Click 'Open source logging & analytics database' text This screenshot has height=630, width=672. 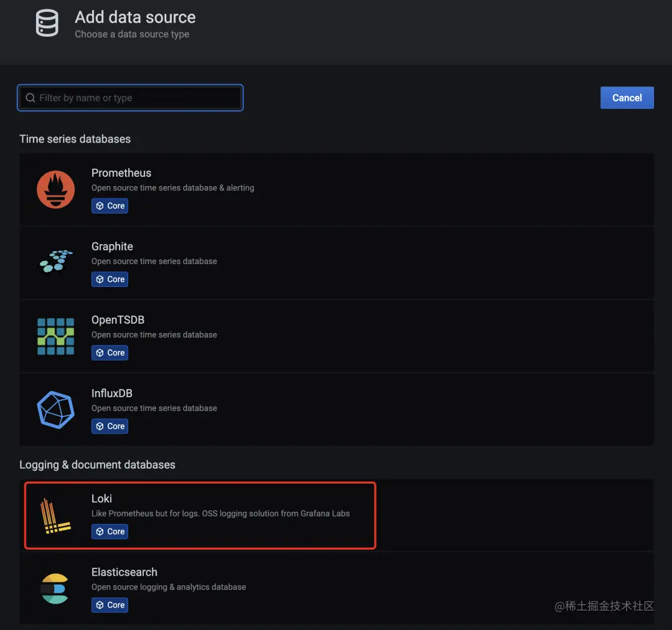coord(169,586)
